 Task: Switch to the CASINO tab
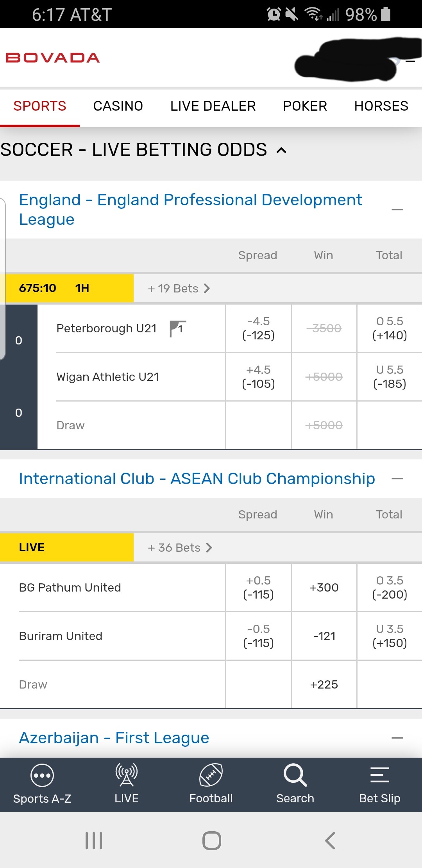(118, 106)
